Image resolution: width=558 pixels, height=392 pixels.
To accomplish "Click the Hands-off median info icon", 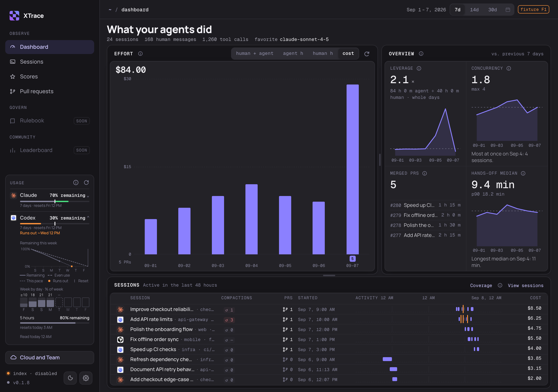I will [x=523, y=173].
